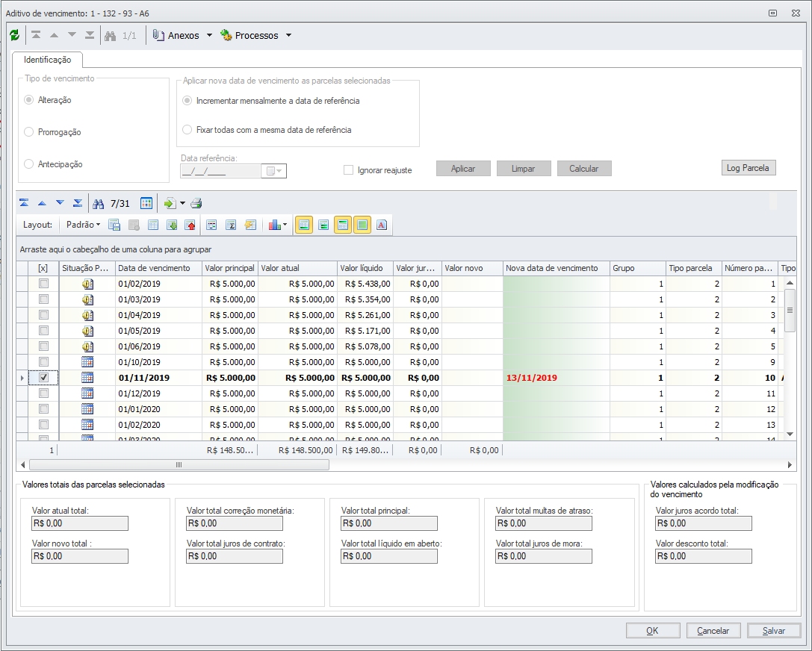Click the vertical scrollbar down arrow of grid

click(790, 434)
